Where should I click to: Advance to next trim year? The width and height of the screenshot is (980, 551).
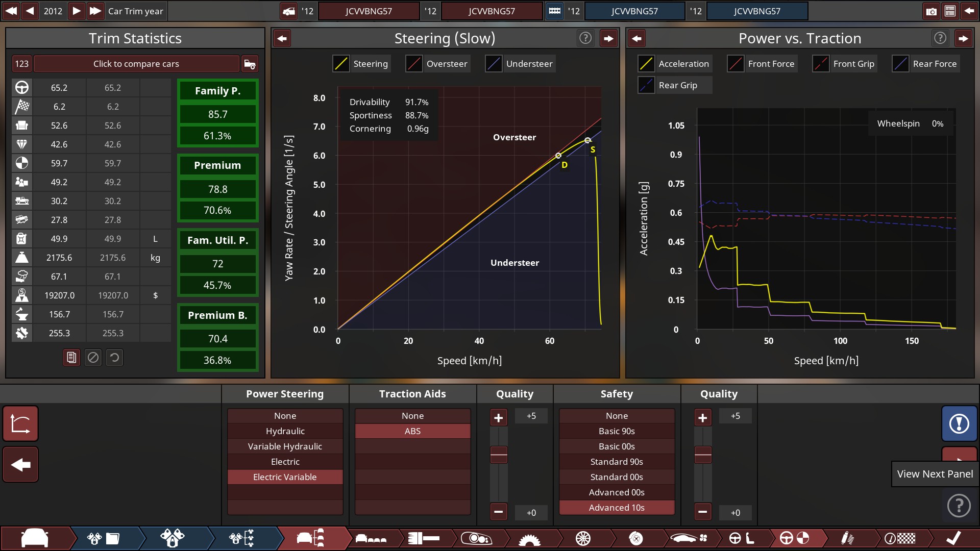(76, 11)
